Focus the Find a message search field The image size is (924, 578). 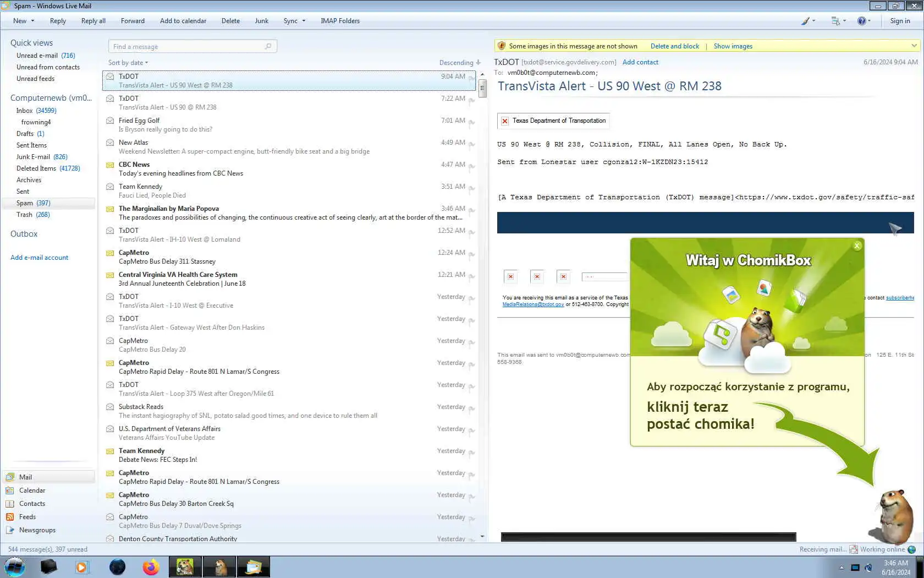click(193, 46)
